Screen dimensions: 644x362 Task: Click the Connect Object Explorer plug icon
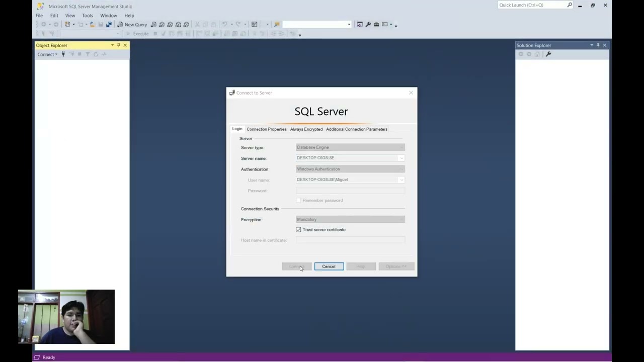[x=63, y=54]
